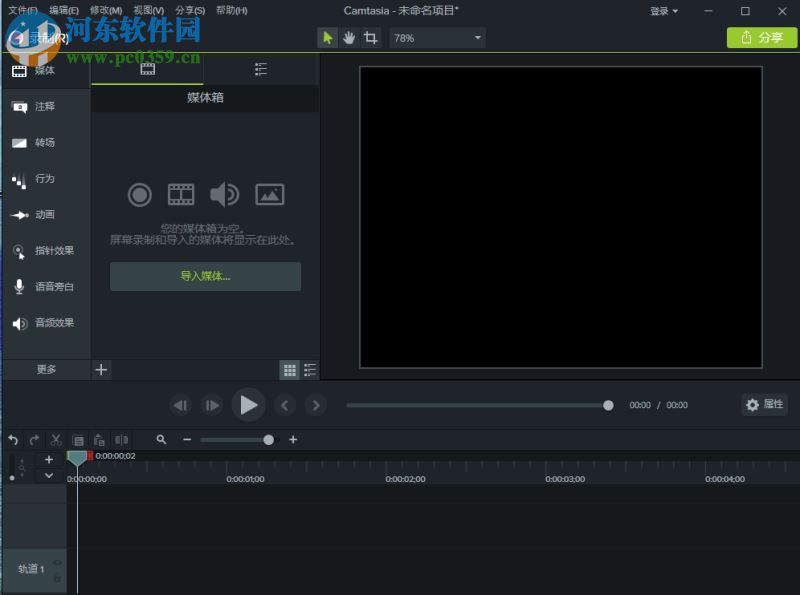Toggle visibility eye icon on 轨道 1
The height and width of the screenshot is (595, 800).
pos(57,563)
